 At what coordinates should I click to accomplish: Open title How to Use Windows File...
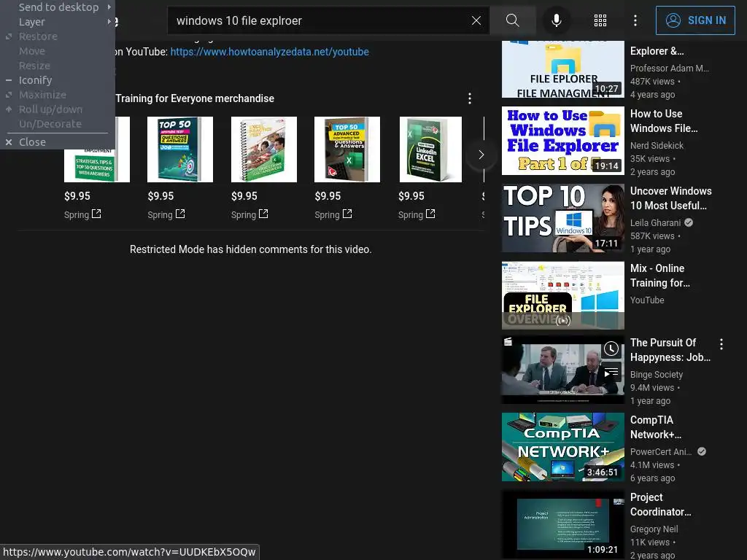coord(664,121)
